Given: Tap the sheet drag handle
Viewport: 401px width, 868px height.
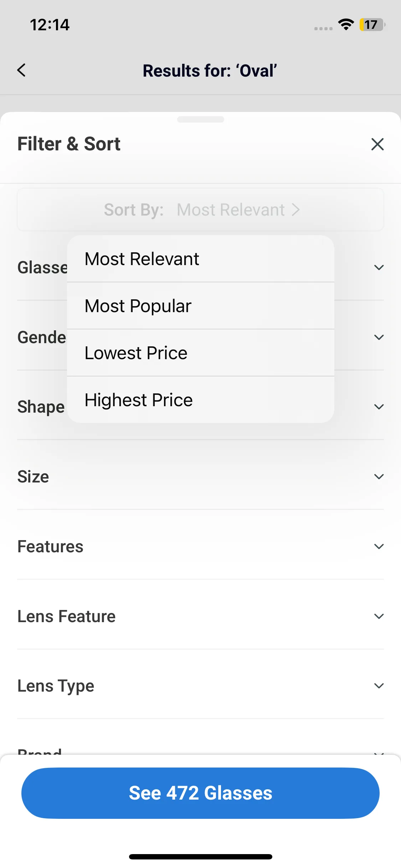Looking at the screenshot, I should point(201,120).
